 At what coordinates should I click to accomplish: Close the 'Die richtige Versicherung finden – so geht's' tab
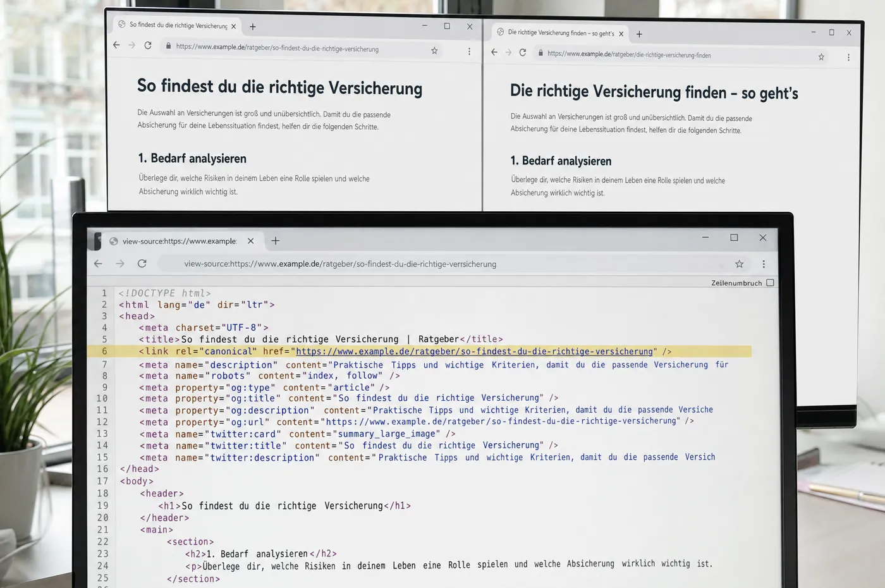(x=621, y=34)
